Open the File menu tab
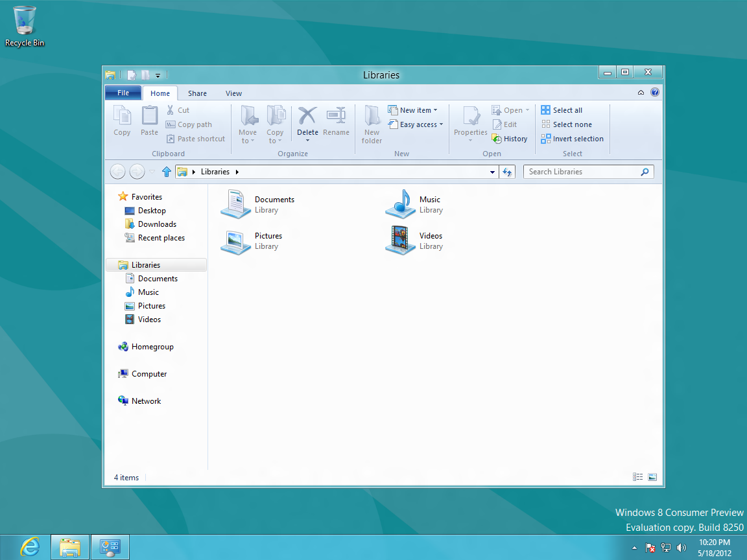747x560 pixels. pyautogui.click(x=123, y=93)
